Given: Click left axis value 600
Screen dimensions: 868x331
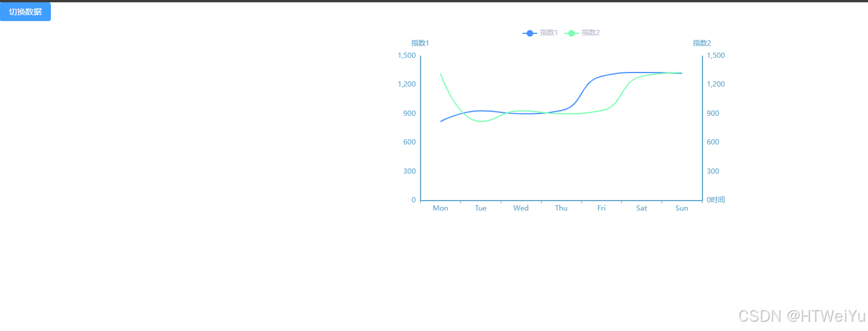Looking at the screenshot, I should (409, 142).
